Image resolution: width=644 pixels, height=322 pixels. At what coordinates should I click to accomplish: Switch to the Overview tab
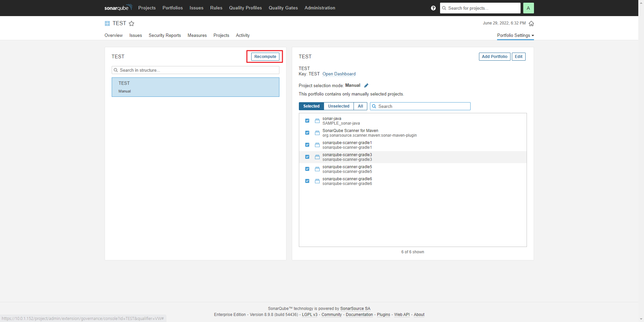[x=113, y=36]
